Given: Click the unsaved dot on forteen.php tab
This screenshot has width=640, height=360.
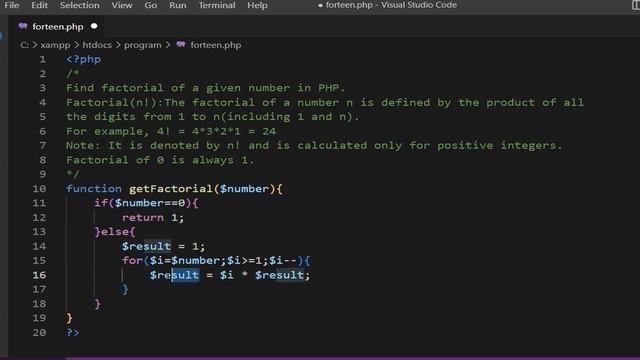Looking at the screenshot, I should coord(94,26).
